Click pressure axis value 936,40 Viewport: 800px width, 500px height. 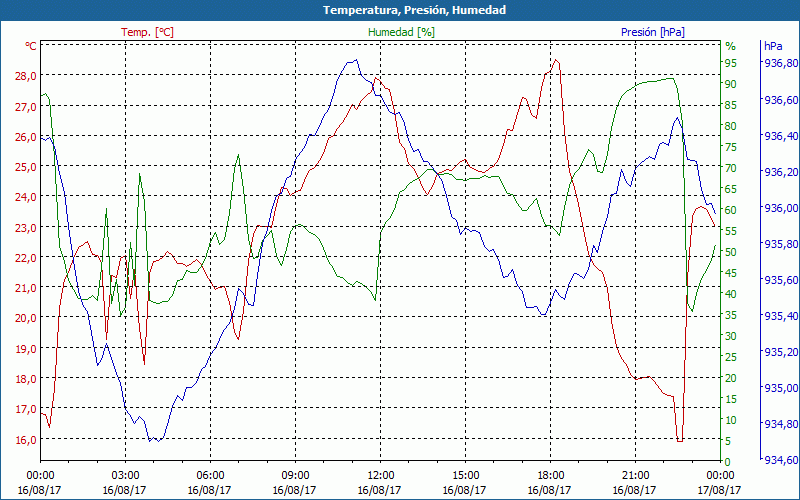point(780,135)
